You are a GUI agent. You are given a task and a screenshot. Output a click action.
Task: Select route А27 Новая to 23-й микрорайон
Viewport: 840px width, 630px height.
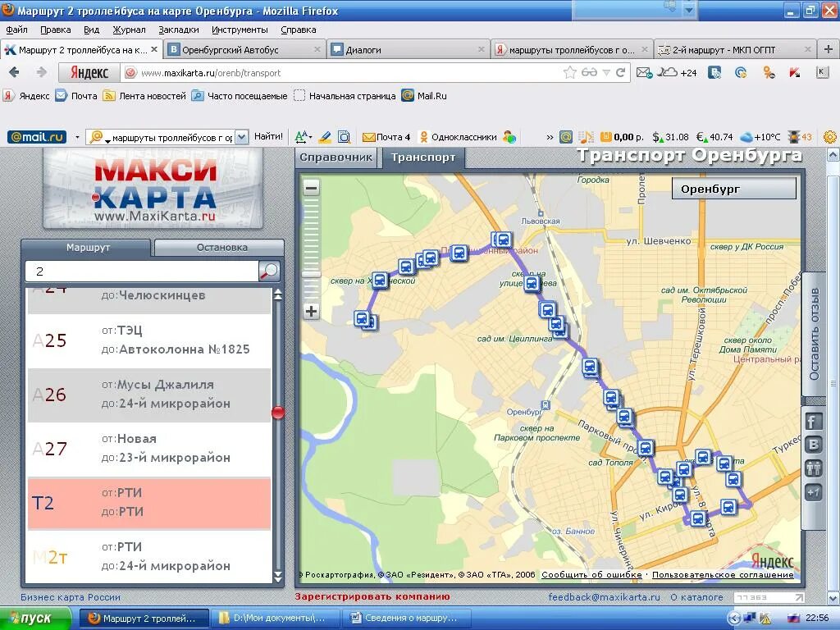coord(149,449)
